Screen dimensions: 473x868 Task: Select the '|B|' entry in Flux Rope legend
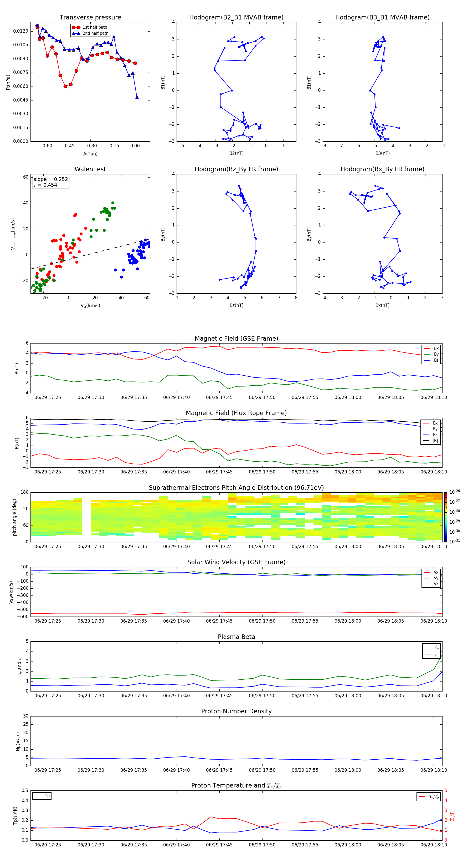[431, 441]
